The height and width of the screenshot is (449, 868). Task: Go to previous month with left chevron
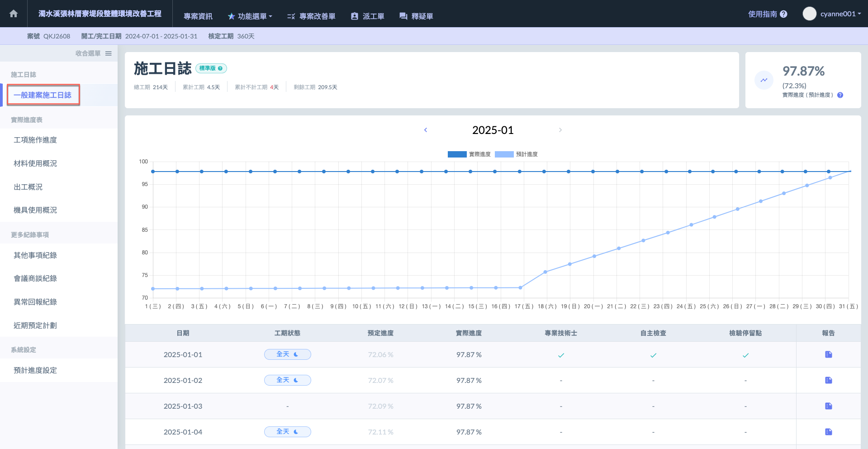click(425, 130)
